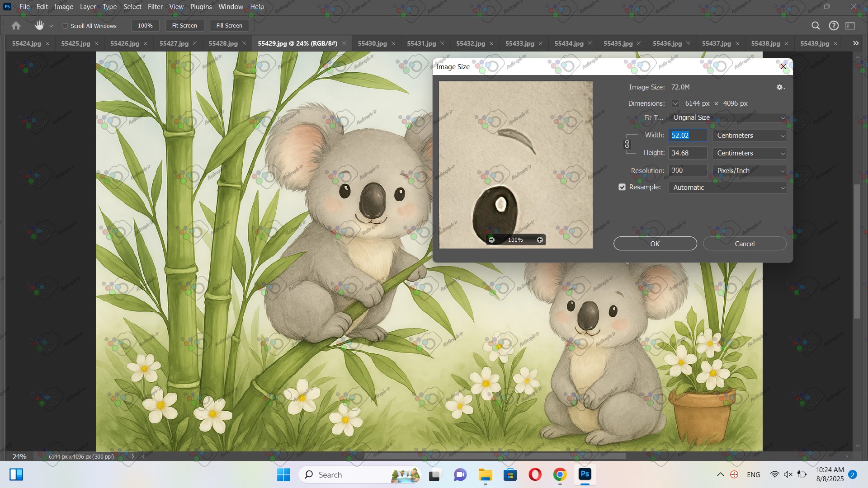Switch to the 55430.jpg tab
The image size is (868, 488).
pyautogui.click(x=372, y=43)
